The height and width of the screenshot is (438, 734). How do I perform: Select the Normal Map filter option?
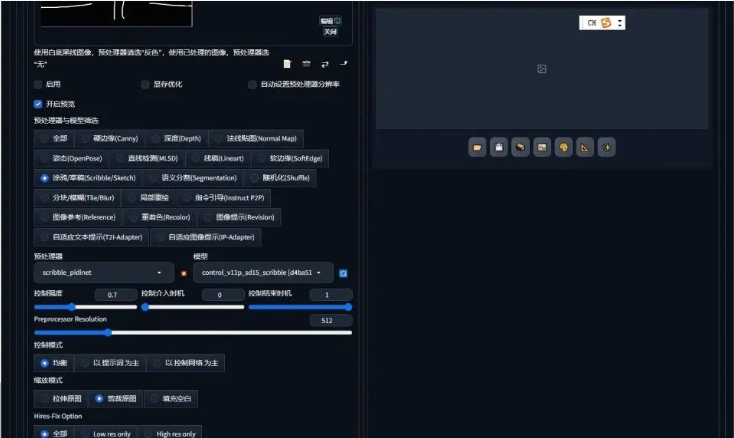coord(256,139)
